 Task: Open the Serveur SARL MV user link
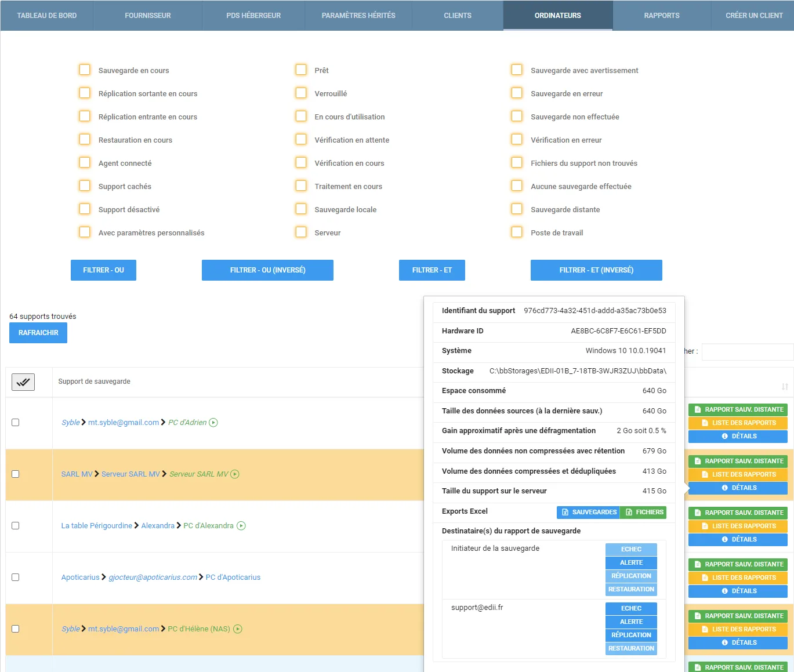[130, 474]
